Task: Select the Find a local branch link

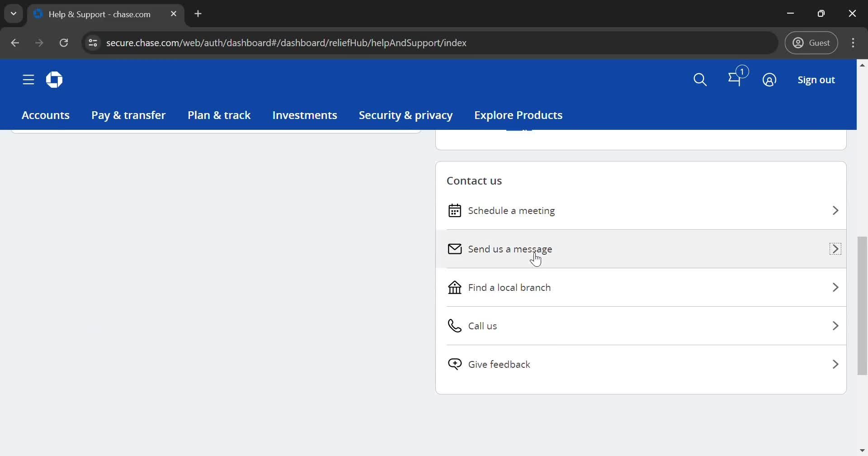Action: (x=509, y=288)
